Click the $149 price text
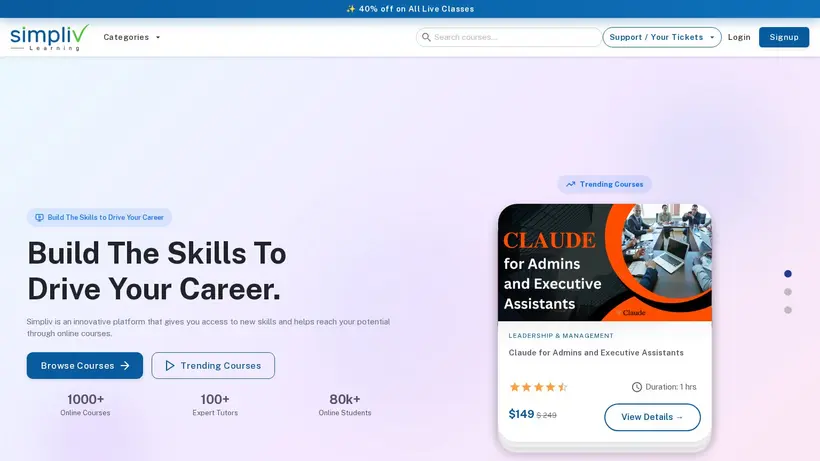Screen dimensions: 820x461 (x=521, y=414)
